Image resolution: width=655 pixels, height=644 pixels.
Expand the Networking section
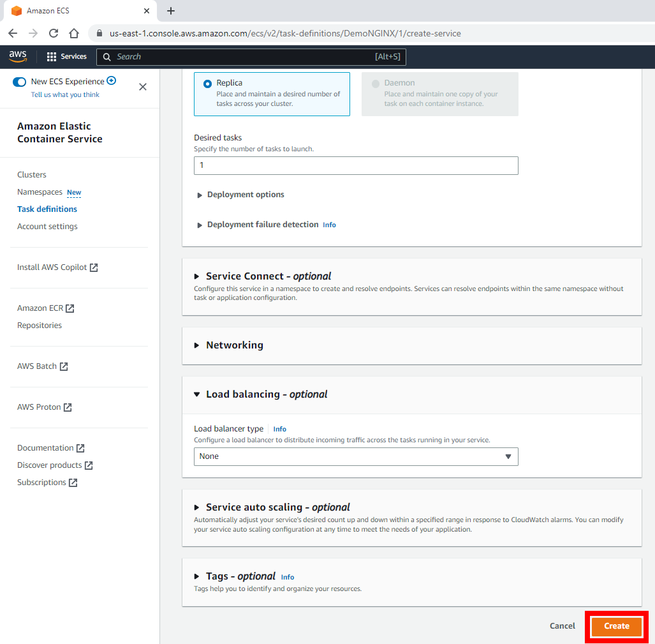197,345
